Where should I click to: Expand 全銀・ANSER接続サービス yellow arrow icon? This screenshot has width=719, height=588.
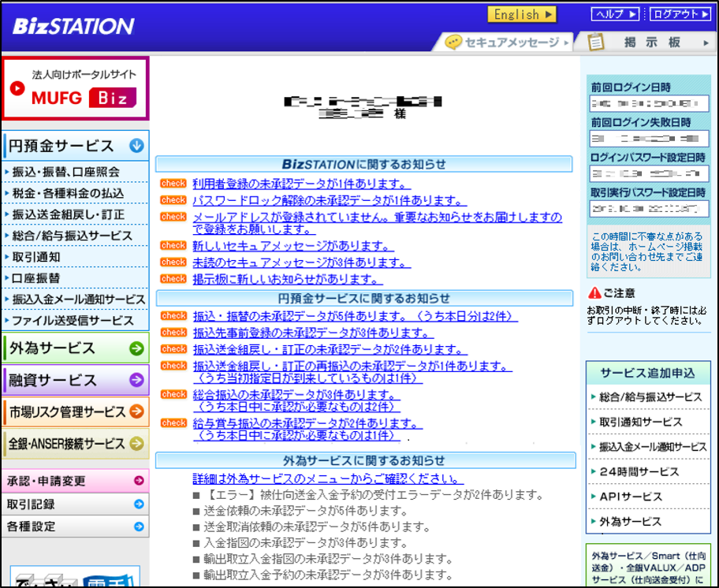(136, 443)
